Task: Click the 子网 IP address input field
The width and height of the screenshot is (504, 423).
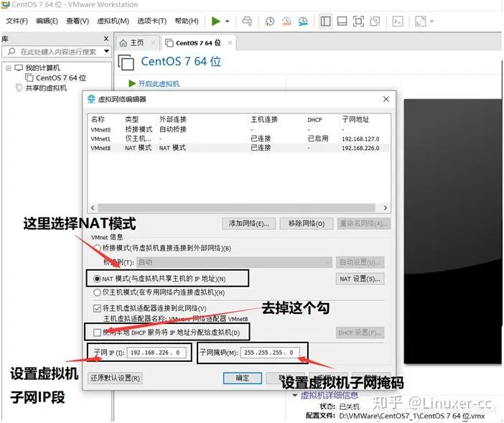Action: [x=157, y=353]
